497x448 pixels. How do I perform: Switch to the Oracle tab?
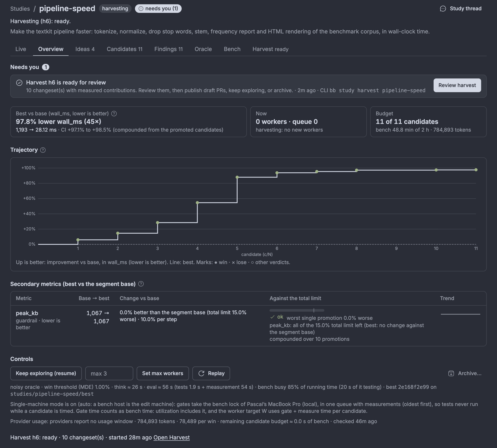[x=203, y=49]
